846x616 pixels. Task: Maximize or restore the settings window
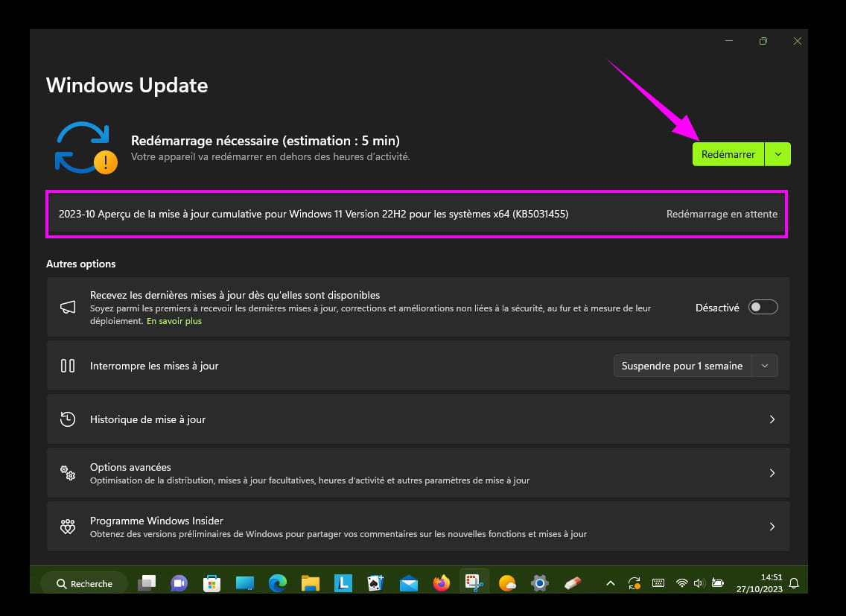point(763,41)
